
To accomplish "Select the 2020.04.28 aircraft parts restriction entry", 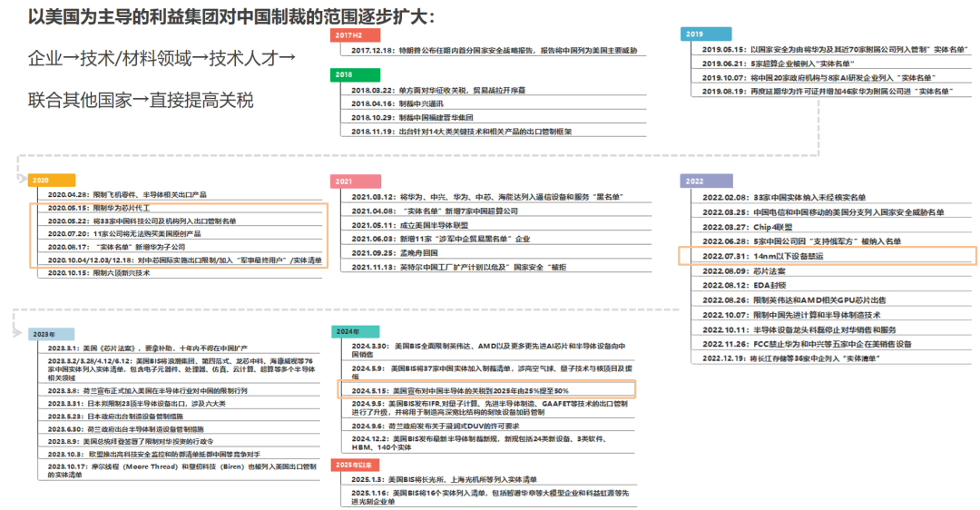I will click(127, 195).
